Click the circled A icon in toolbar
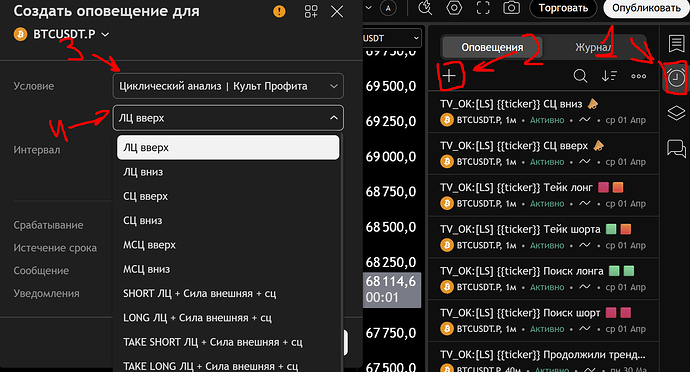This screenshot has height=372, width=690. tap(388, 8)
